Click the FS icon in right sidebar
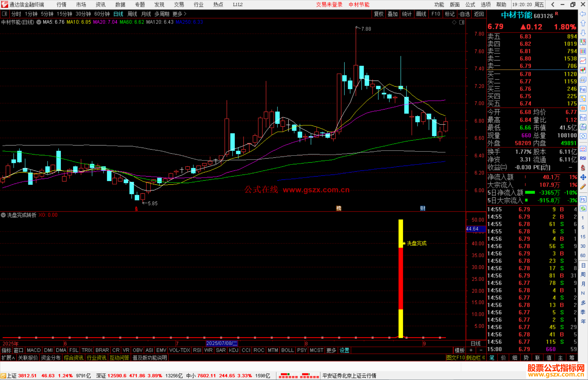The image size is (588, 380). click(583, 199)
